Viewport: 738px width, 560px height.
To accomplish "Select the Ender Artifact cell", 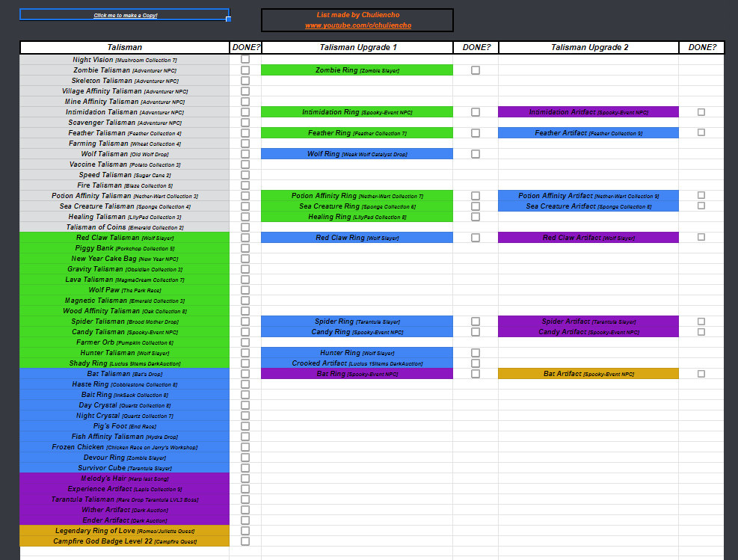I will (x=125, y=520).
